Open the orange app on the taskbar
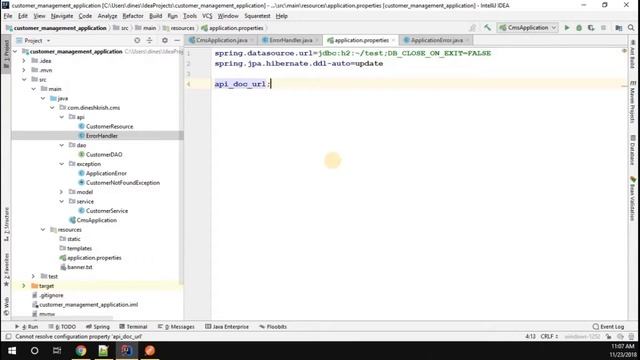640x360 pixels. (150, 351)
